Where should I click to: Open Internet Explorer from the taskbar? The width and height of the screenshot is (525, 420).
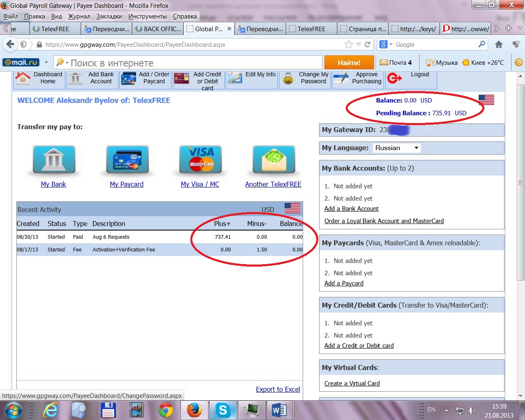coord(51,410)
